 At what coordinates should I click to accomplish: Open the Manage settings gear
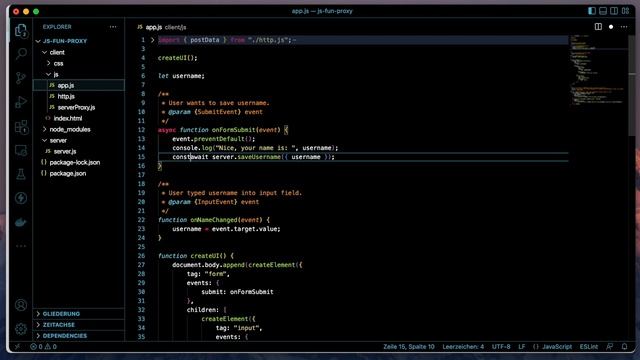point(21,329)
